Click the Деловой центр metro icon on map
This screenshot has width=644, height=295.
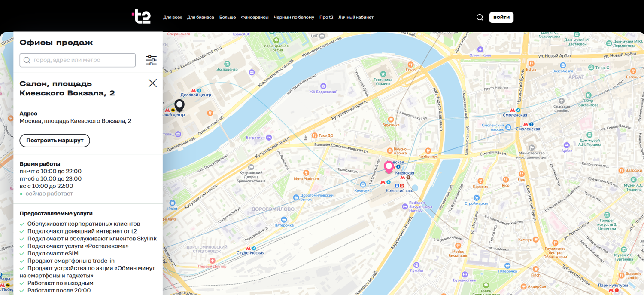(194, 90)
